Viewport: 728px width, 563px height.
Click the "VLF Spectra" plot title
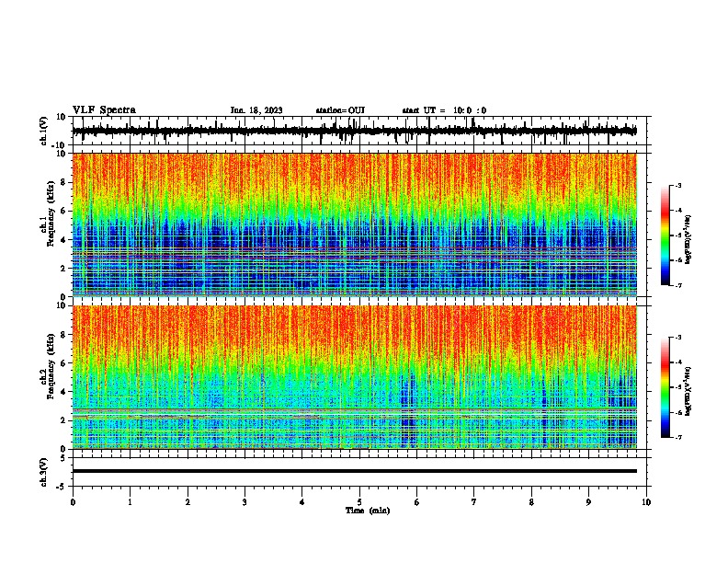click(x=105, y=110)
